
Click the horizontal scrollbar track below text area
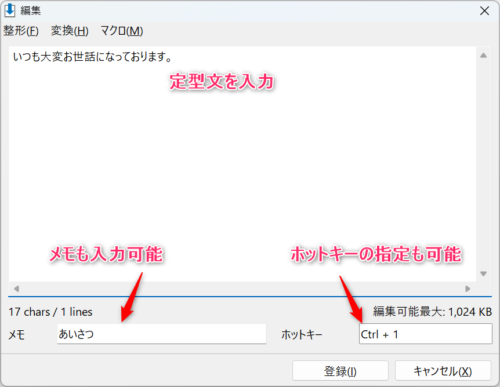pyautogui.click(x=242, y=288)
